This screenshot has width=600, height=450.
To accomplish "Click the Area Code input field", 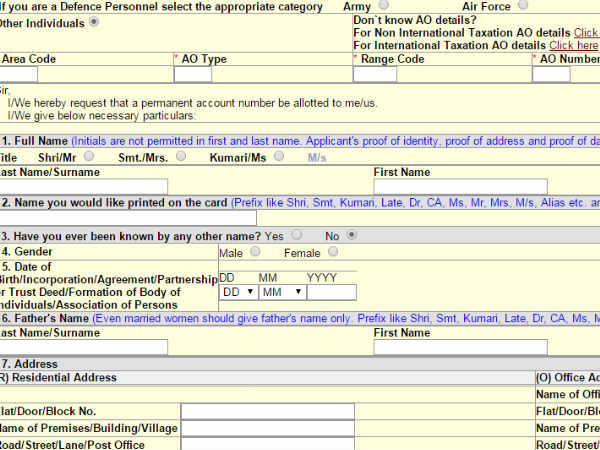I will (19, 75).
